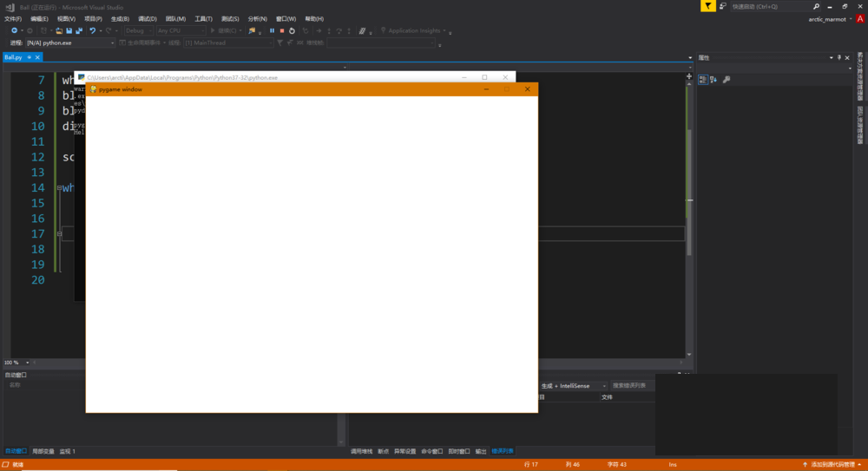The image size is (868, 471).
Task: Open the 调试(D) menu
Action: [x=148, y=19]
